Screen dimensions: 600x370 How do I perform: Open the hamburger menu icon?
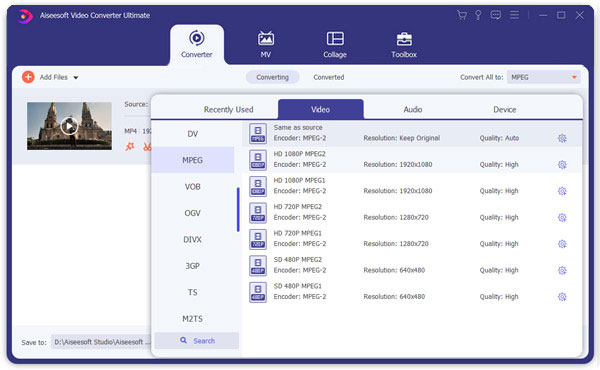pyautogui.click(x=514, y=15)
